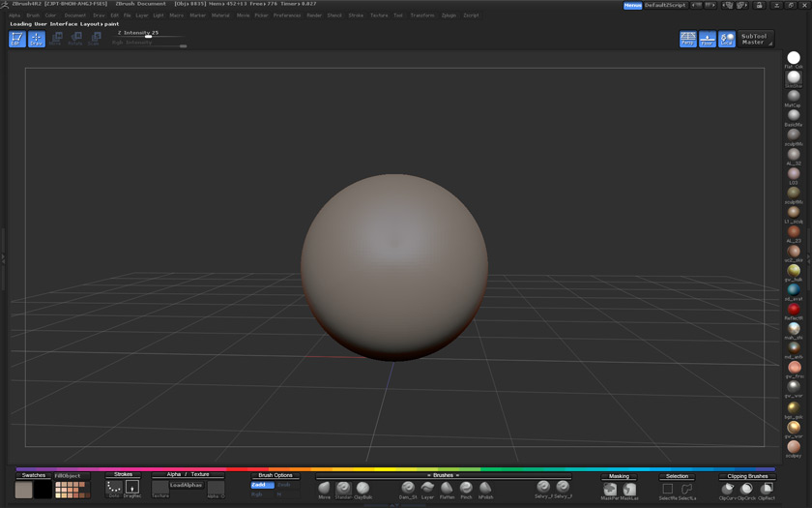Select the SelectRect selection brush
The width and height of the screenshot is (812, 508).
point(668,489)
